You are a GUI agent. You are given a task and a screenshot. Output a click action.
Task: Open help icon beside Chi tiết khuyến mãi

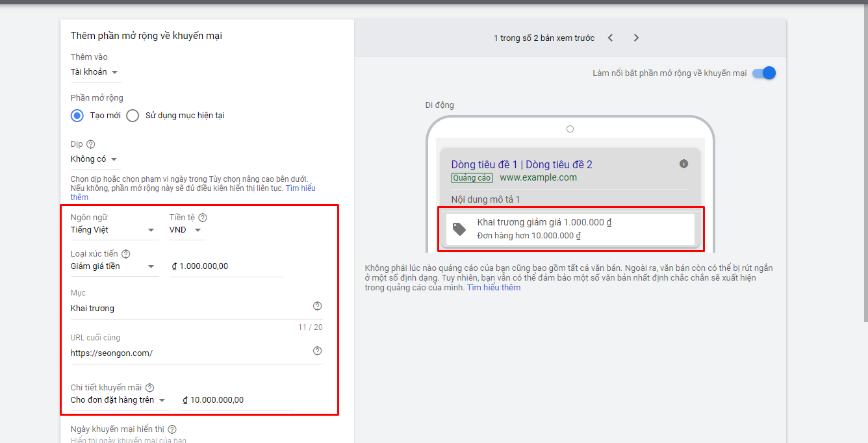(x=149, y=388)
